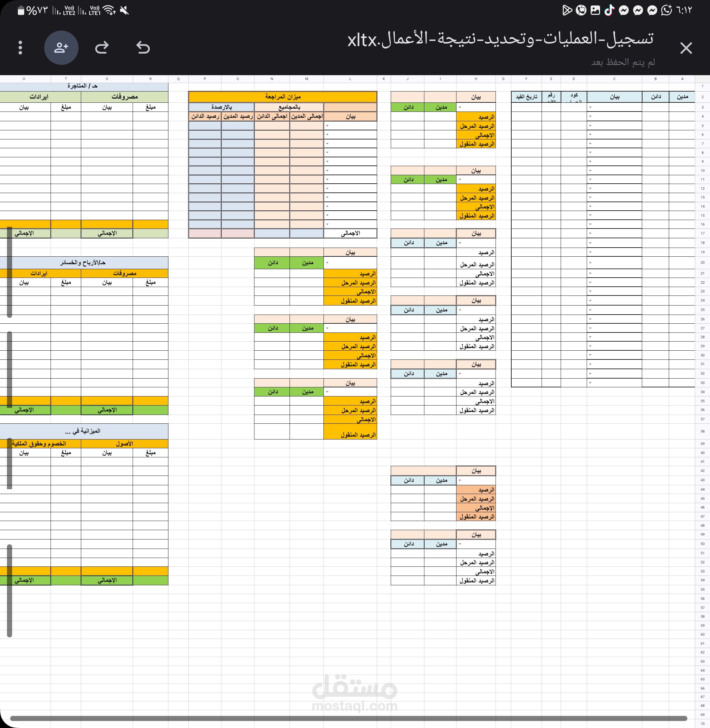Select the بالمجاميع header cell
Image resolution: width=710 pixels, height=728 pixels.
pyautogui.click(x=289, y=107)
